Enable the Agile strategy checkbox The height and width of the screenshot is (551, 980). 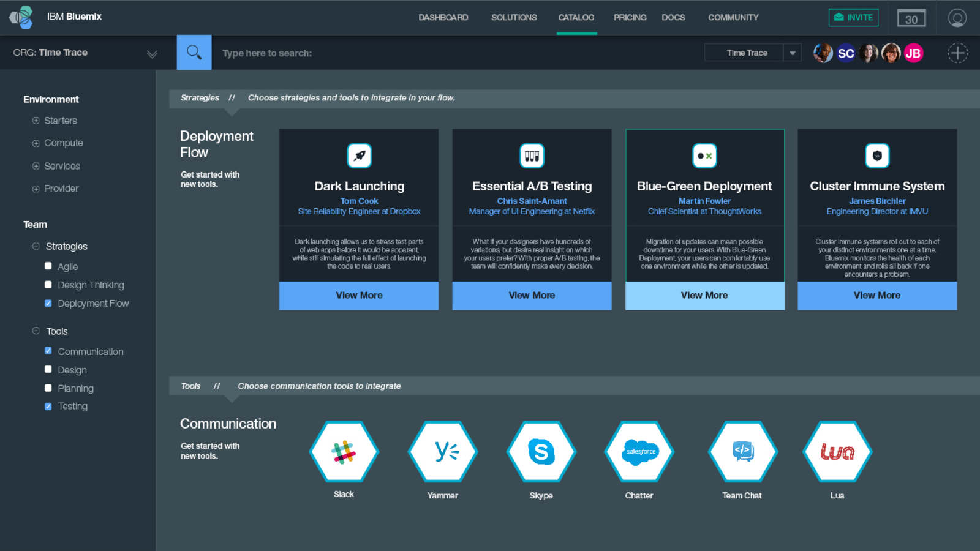(48, 266)
